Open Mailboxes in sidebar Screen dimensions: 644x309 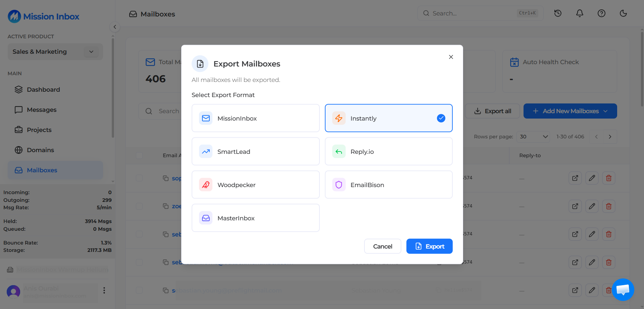[55, 170]
